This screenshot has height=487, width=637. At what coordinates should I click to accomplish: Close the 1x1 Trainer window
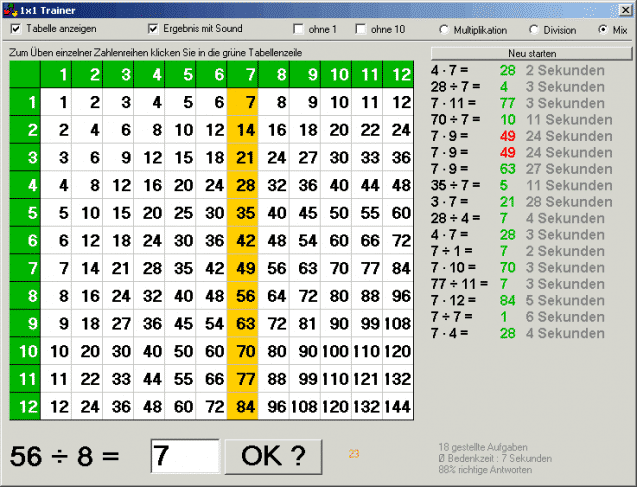tap(625, 10)
